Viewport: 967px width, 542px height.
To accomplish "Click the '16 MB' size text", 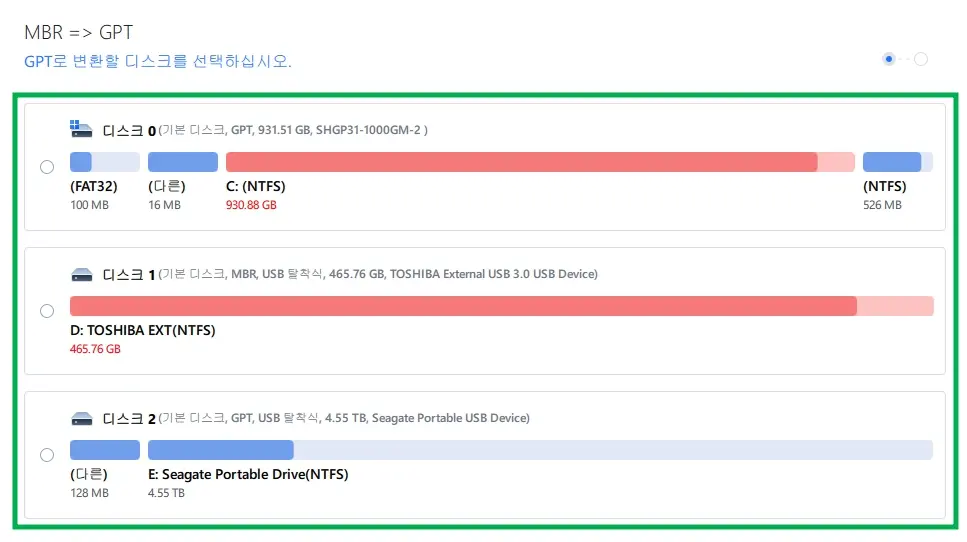I will [x=164, y=205].
